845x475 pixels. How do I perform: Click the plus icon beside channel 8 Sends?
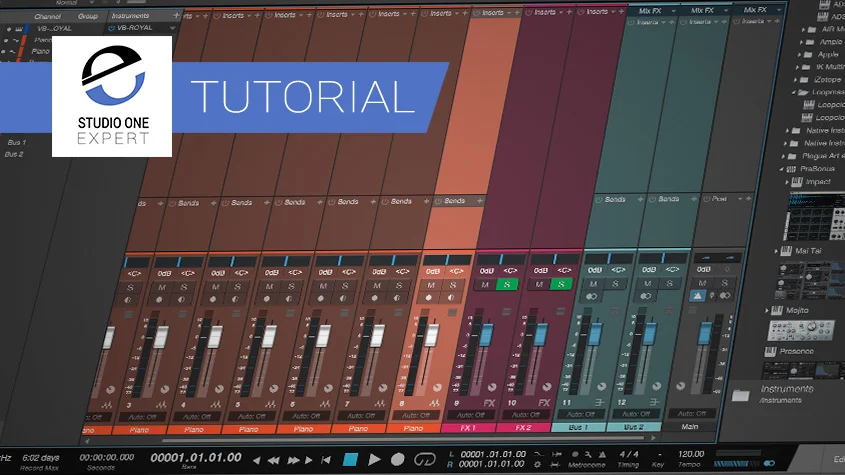[480, 201]
